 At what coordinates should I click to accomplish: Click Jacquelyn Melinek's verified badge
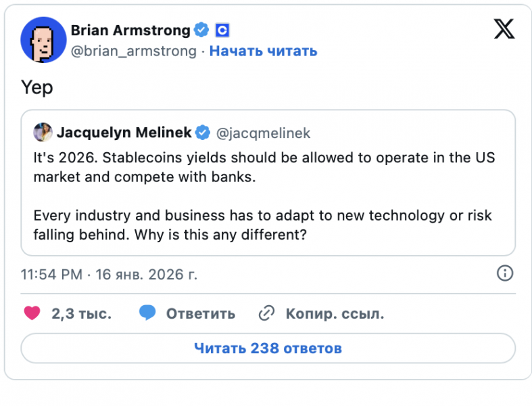pyautogui.click(x=203, y=132)
